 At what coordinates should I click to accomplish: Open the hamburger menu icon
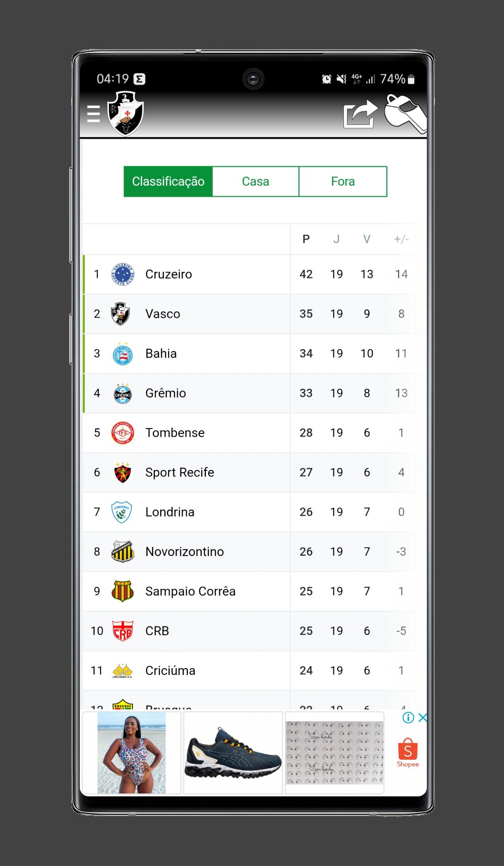click(93, 114)
